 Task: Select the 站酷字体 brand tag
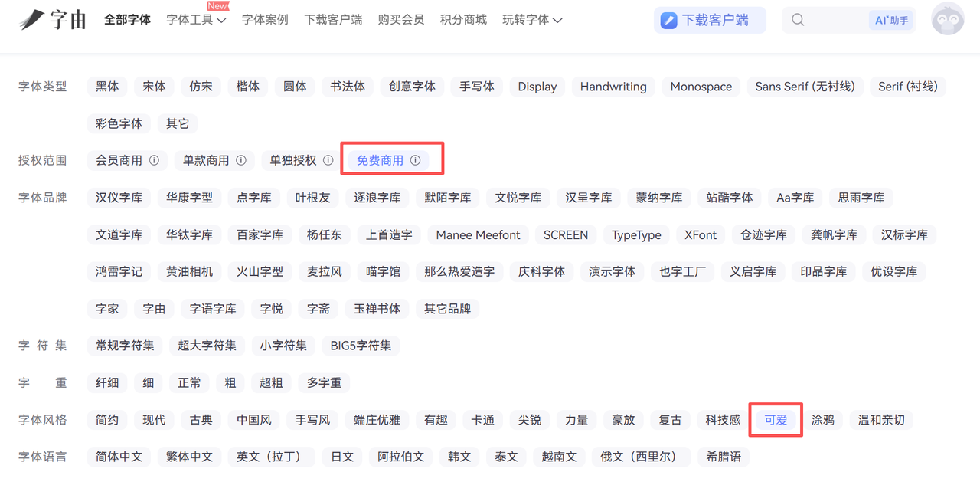(729, 198)
